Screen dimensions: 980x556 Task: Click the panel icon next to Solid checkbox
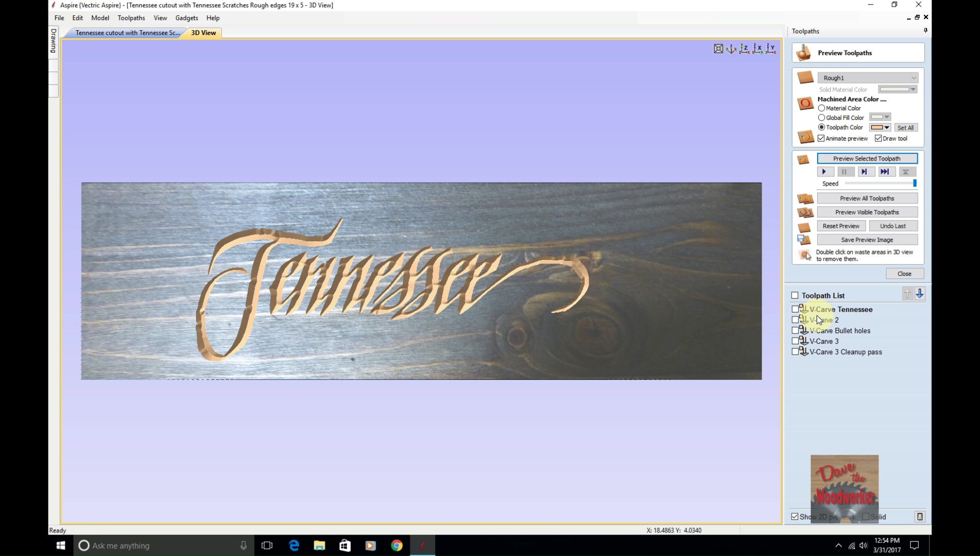click(x=920, y=517)
